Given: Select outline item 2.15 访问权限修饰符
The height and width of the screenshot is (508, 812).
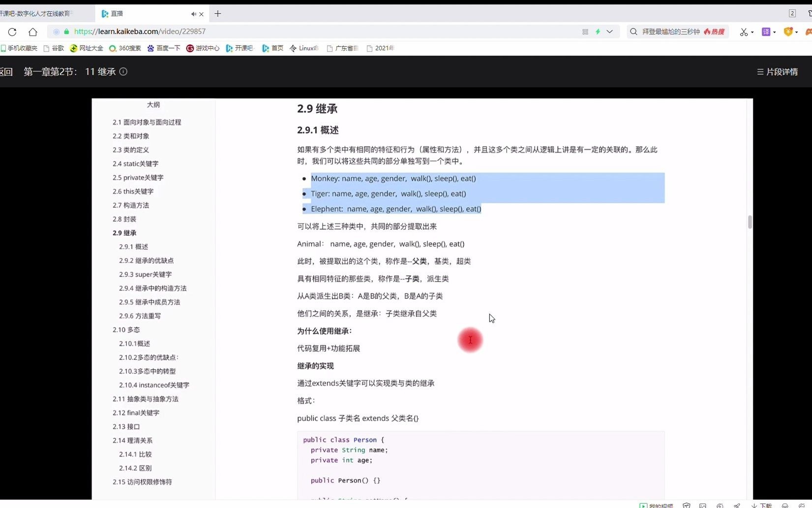Looking at the screenshot, I should point(142,482).
